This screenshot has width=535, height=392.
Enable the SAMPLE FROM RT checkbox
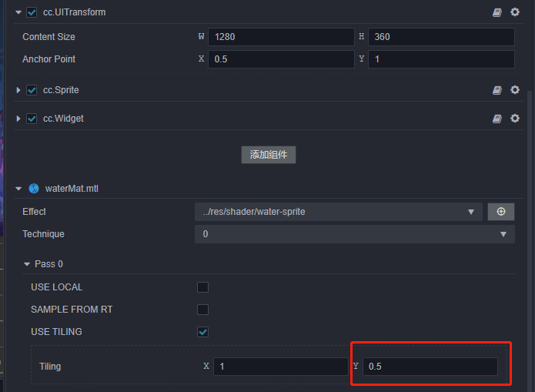(x=202, y=310)
